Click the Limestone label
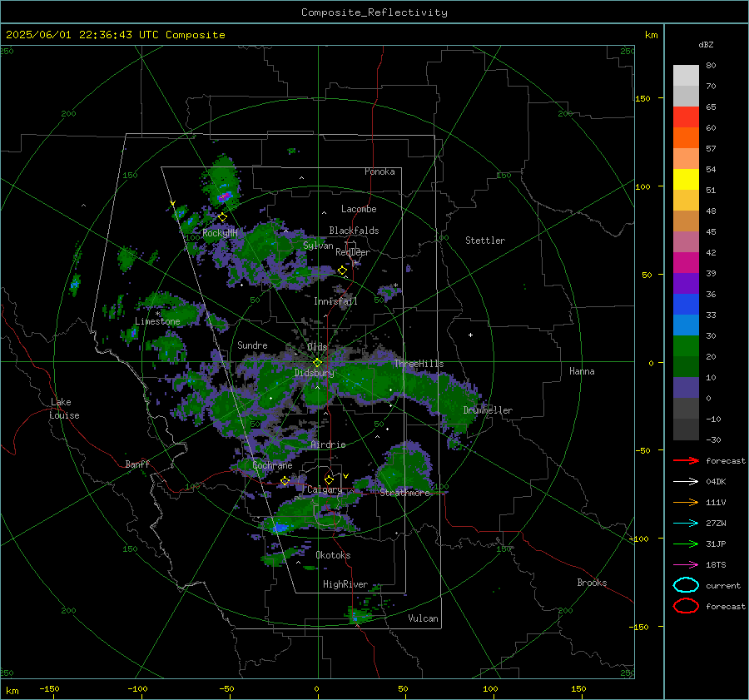Viewport: 749px width, 700px height. [157, 321]
